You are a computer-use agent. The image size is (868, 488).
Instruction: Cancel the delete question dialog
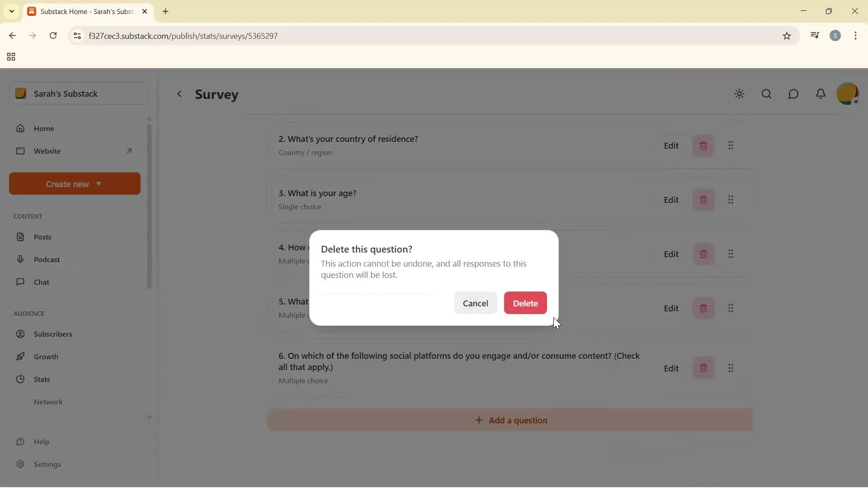click(x=475, y=303)
